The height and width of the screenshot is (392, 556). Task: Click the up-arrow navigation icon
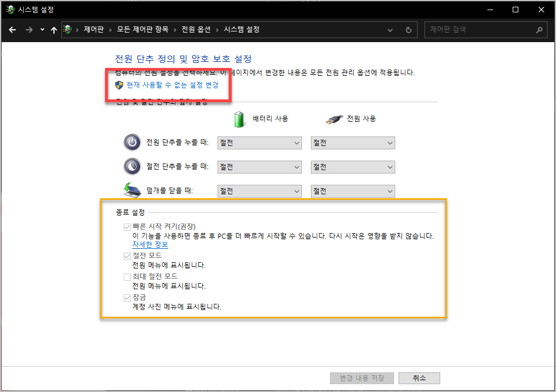53,29
